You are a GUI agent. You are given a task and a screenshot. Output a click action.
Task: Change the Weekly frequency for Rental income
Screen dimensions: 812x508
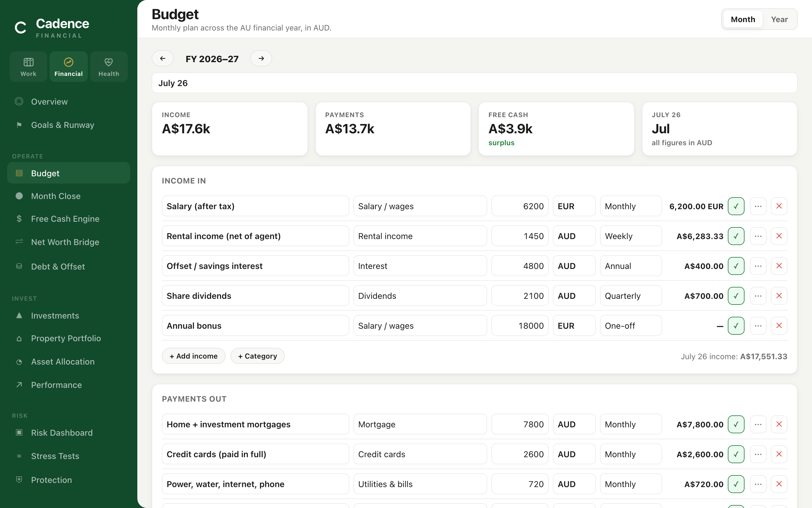[x=631, y=236]
